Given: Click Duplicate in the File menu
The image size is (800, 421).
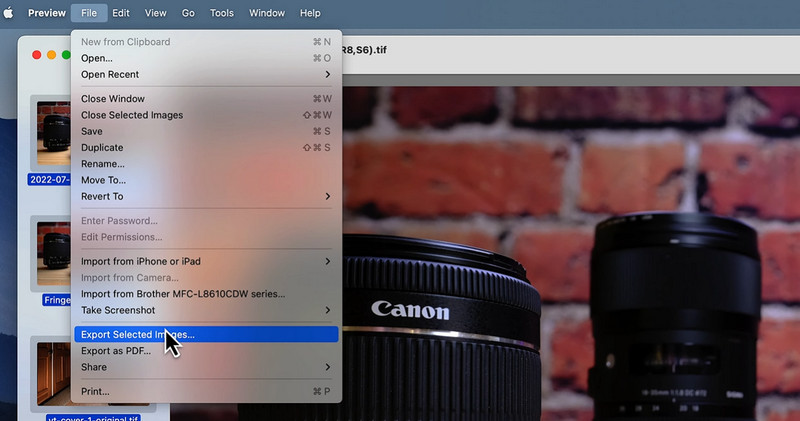Looking at the screenshot, I should (x=102, y=148).
